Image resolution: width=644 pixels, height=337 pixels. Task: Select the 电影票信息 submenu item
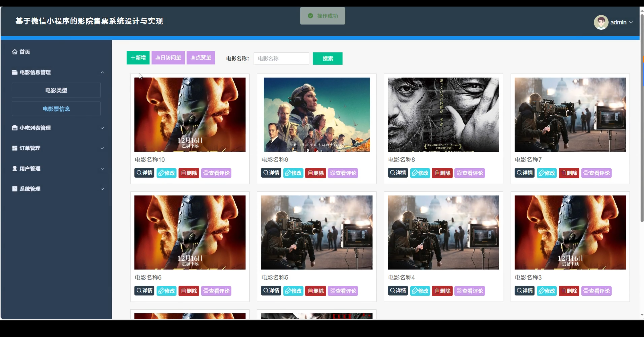coord(56,109)
